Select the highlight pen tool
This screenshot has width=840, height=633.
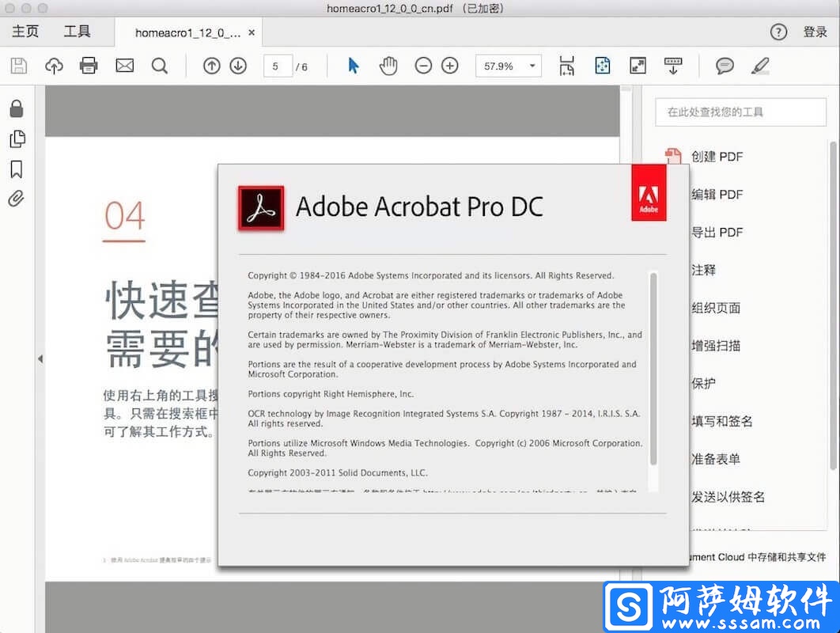tap(760, 66)
